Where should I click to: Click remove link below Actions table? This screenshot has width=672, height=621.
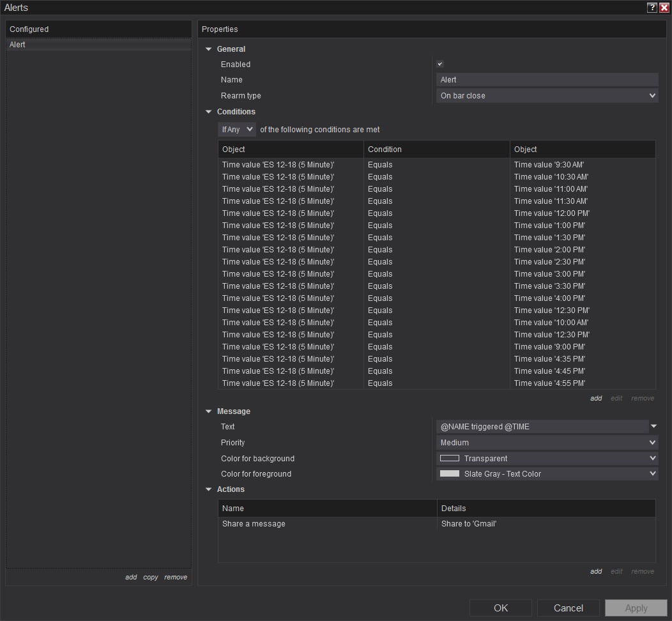click(x=643, y=572)
